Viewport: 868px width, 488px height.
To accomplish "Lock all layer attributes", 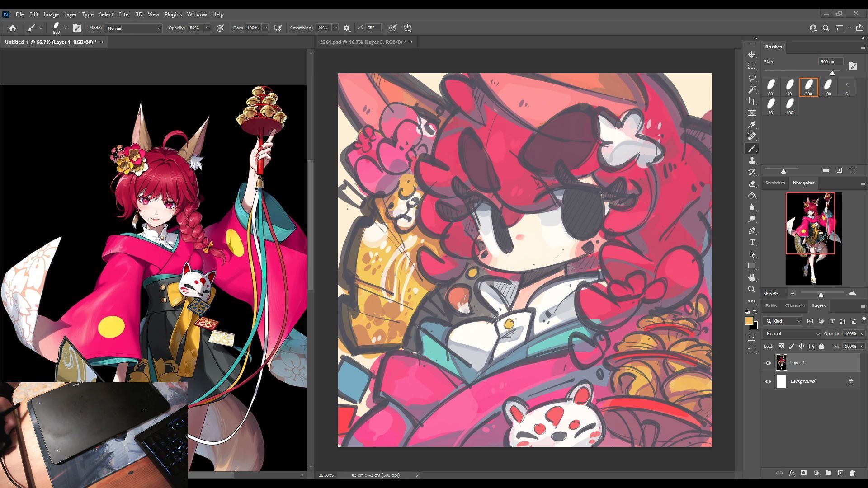I will [x=821, y=346].
